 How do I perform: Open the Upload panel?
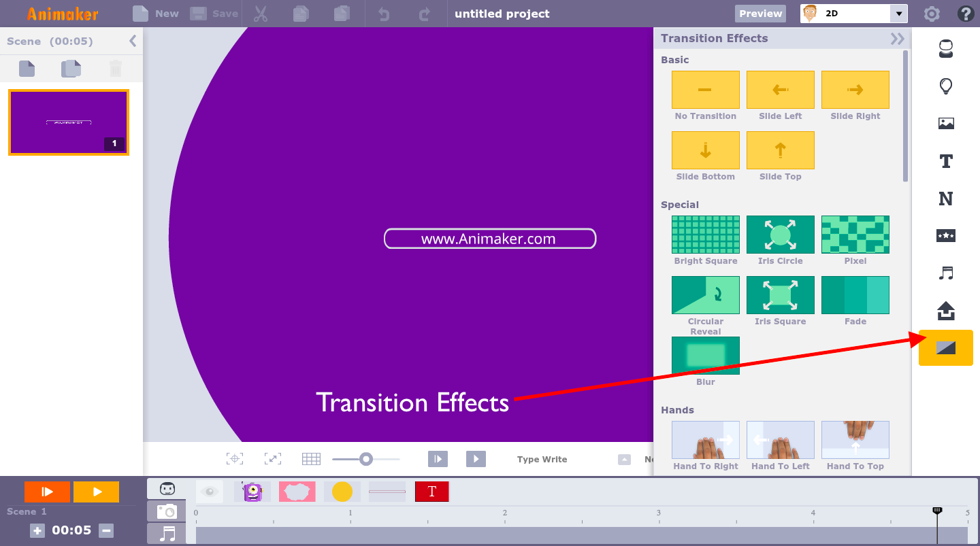click(945, 311)
